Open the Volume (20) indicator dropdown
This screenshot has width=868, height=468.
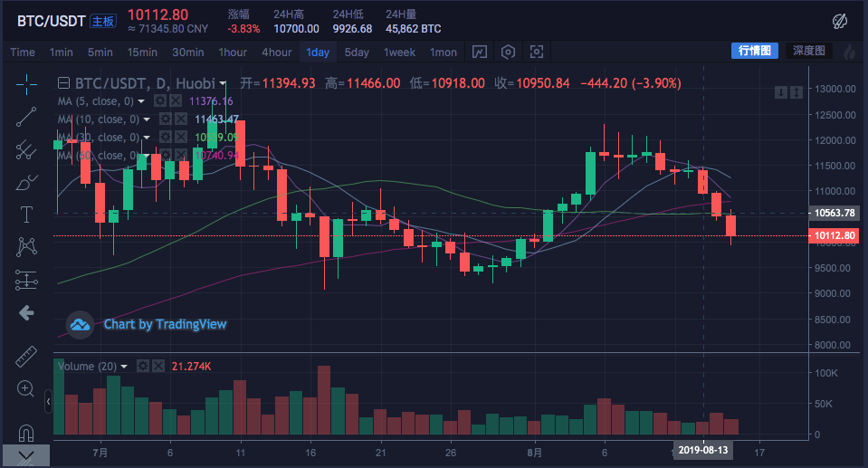tap(125, 366)
